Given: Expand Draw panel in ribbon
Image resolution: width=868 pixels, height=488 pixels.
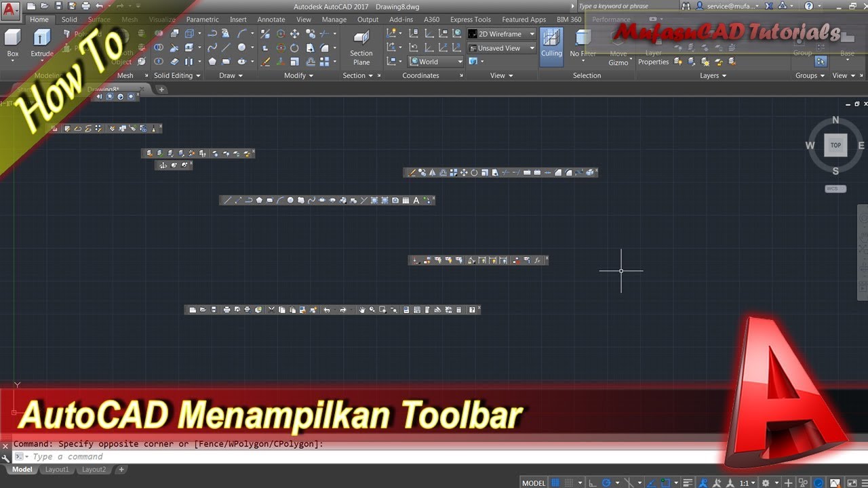Looking at the screenshot, I should coord(231,76).
